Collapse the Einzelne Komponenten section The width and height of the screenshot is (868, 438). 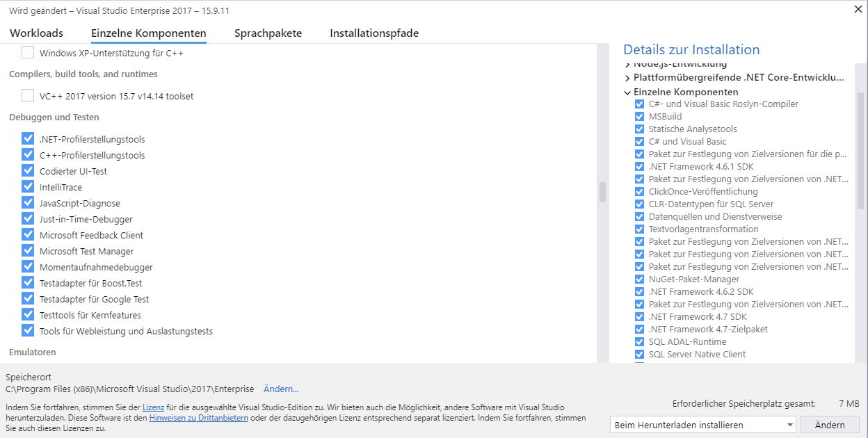point(627,92)
